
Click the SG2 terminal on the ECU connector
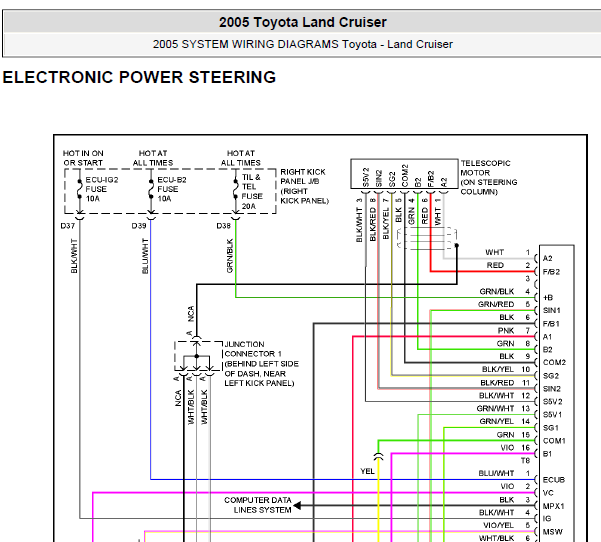[551, 376]
